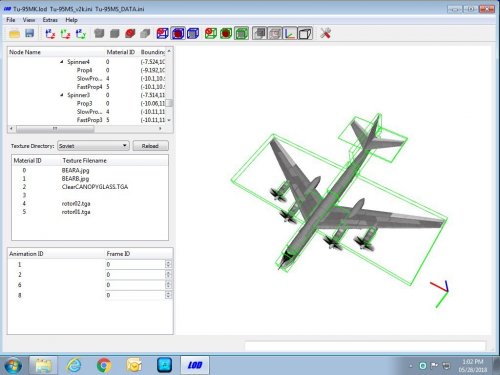This screenshot has height=375, width=500.
Task: Open the Texture Directory dropdown showing Soviet
Action: [93, 146]
